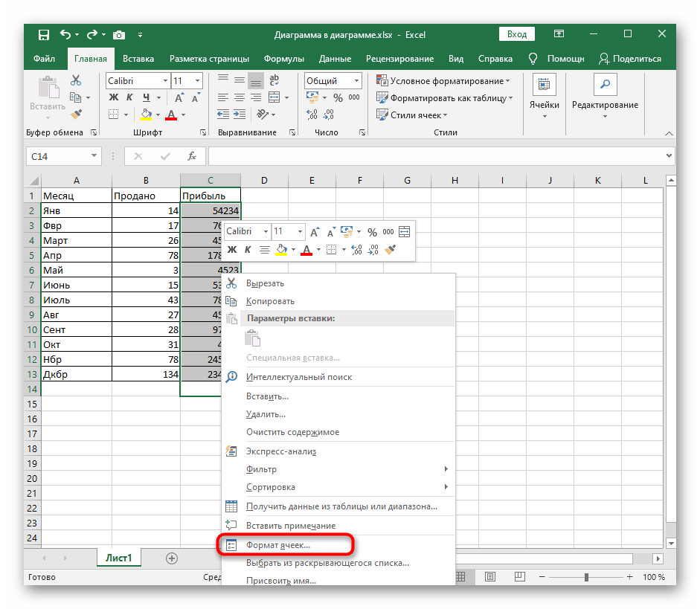Click Помощн lightbulb help
700x609 pixels.
(556, 59)
